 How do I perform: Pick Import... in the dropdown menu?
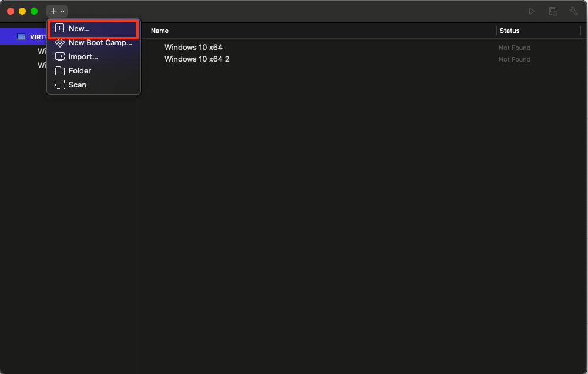coord(83,57)
